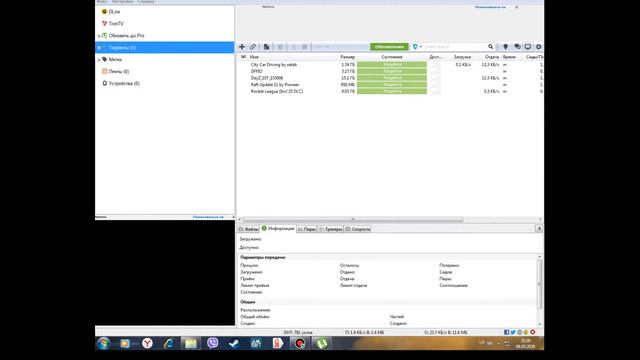Image resolution: width=640 pixels, height=360 pixels.
Task: Click the light bulb icon in toolbar
Action: point(505,47)
